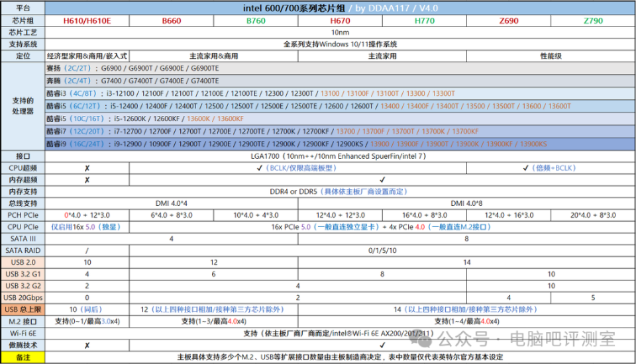This screenshot has height=364, width=636.
Task: Click the value 6 in USB 3.2 G1 row
Action: pyautogui.click(x=214, y=274)
